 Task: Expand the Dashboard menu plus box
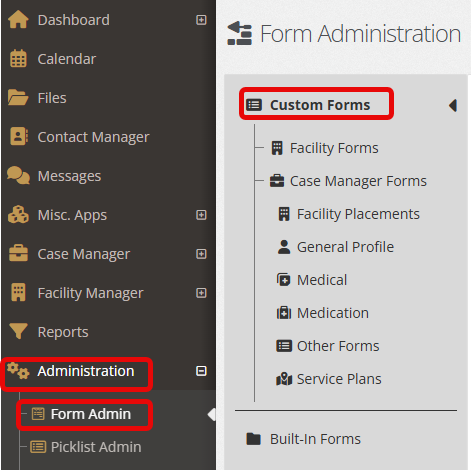point(201,20)
